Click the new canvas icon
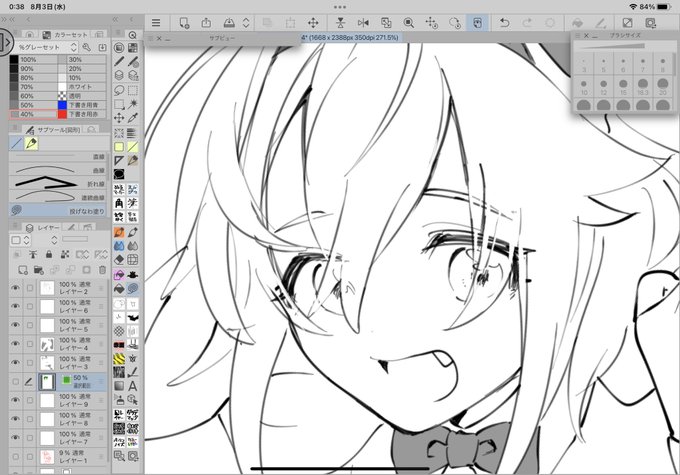 184,23
